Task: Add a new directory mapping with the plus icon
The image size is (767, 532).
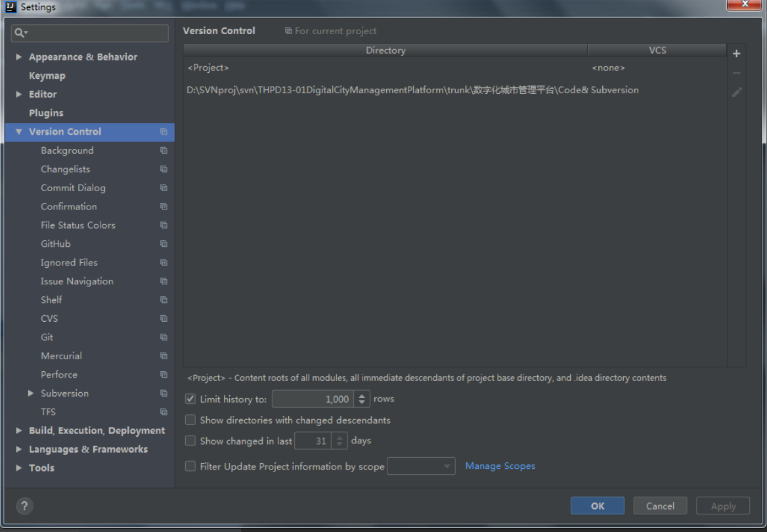Action: 736,53
